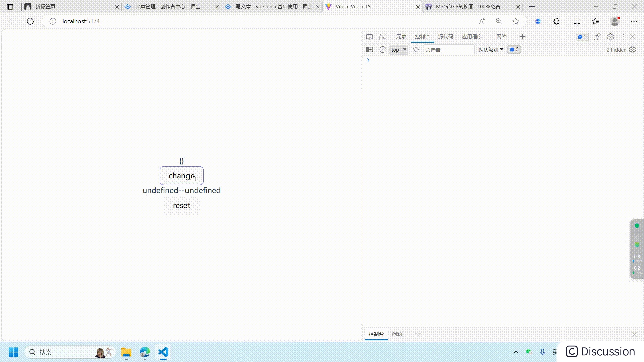The height and width of the screenshot is (362, 644).
Task: Click the inspect element picker icon
Action: pyautogui.click(x=369, y=37)
